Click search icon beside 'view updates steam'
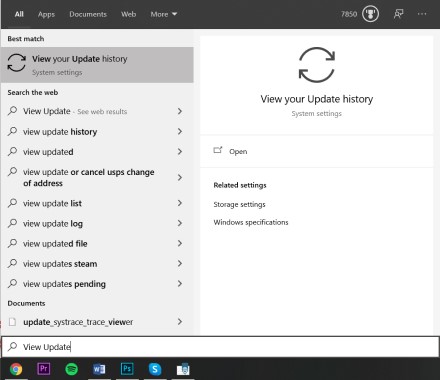The image size is (440, 380). click(12, 263)
